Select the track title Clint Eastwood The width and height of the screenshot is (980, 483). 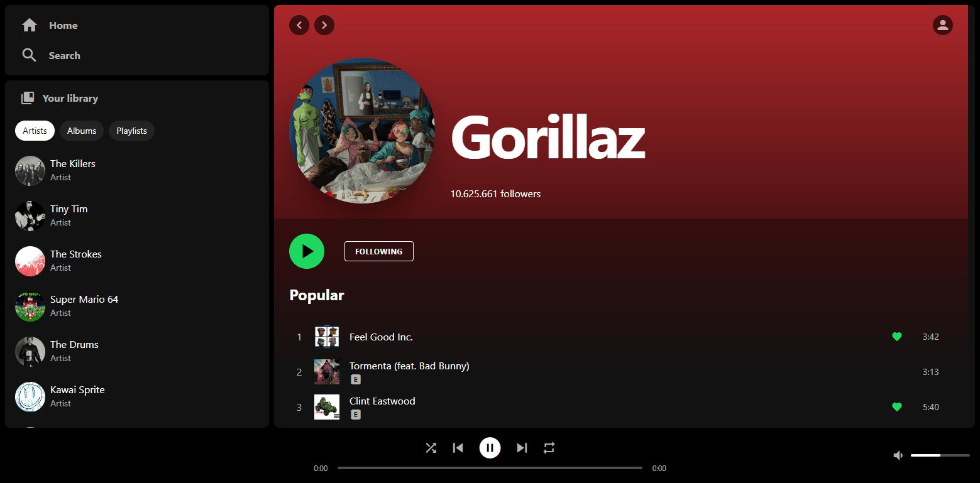click(382, 401)
